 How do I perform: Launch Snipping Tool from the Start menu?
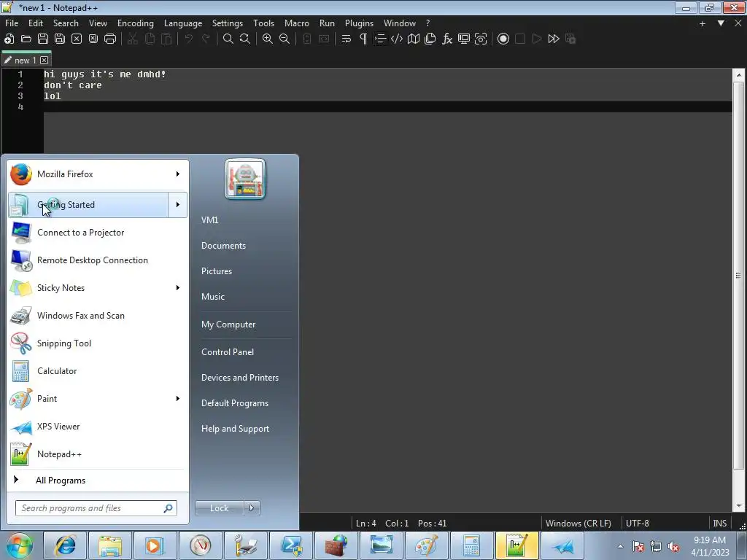click(97, 343)
